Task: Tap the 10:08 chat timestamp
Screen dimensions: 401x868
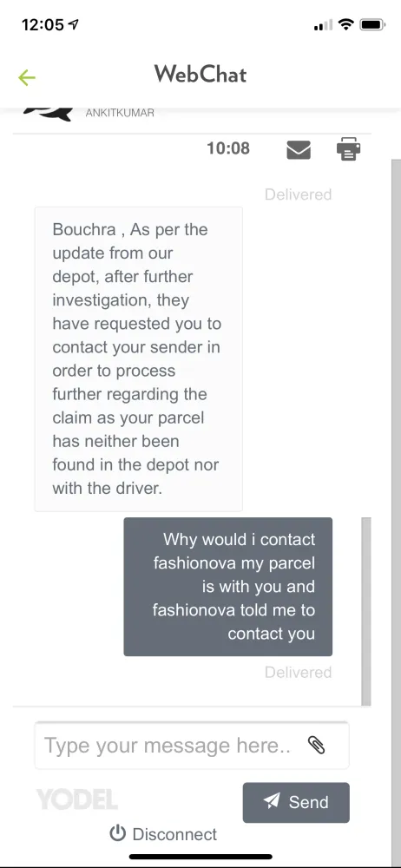Action: (x=228, y=148)
